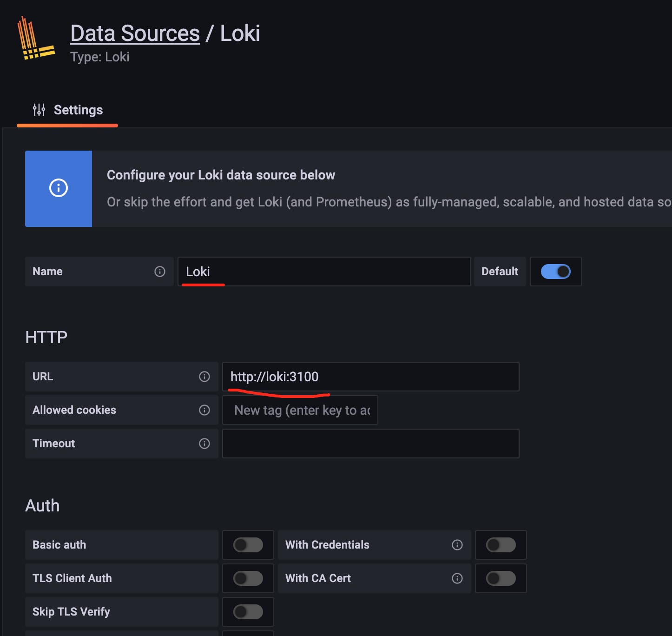Click the info icon beside URL

point(204,377)
